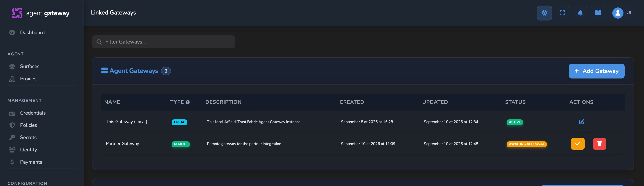This screenshot has height=186, width=644.
Task: Click the STATUS column header
Action: point(515,102)
